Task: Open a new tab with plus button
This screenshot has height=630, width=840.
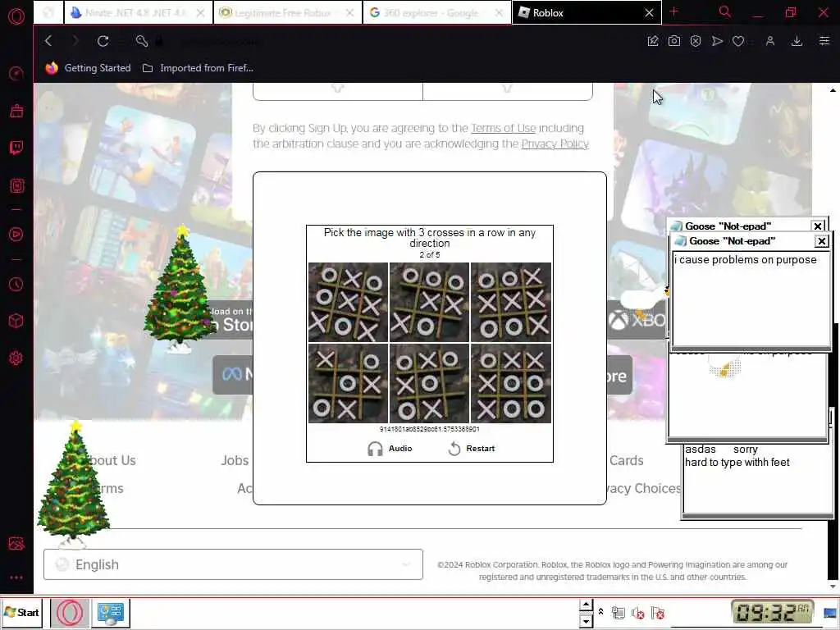Action: tap(674, 11)
